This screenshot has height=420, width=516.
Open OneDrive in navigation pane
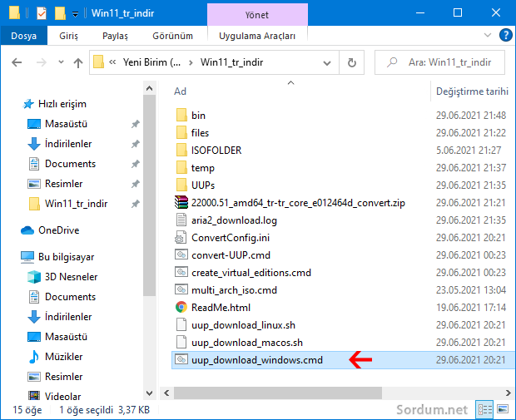pos(58,230)
